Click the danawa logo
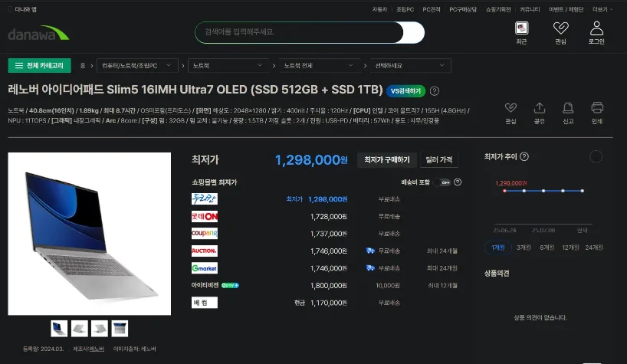Screen dimensions: 627x364 click(x=38, y=33)
